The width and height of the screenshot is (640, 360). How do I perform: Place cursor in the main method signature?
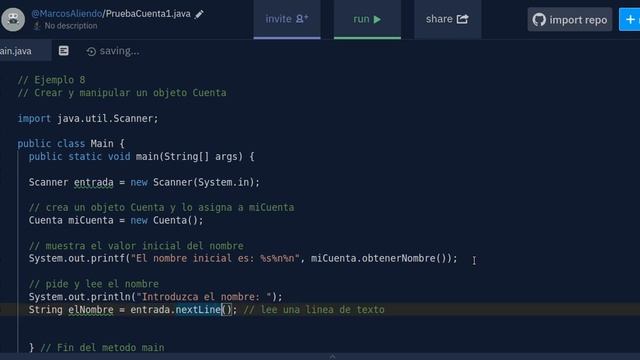point(141,156)
